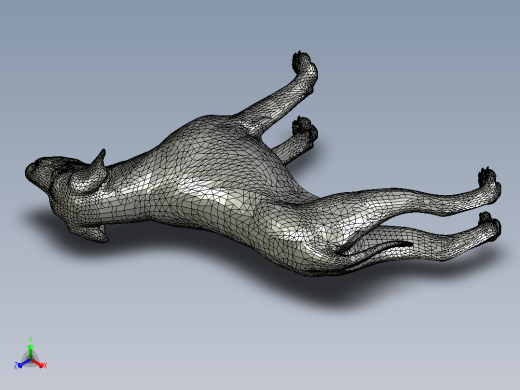Select the Z label of the orientation triad
The image size is (520, 390).
click(16, 366)
